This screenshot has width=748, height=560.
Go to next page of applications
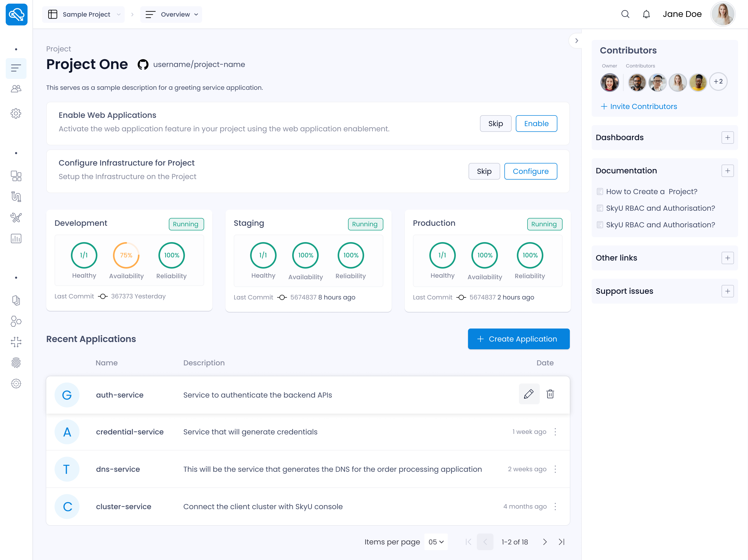pos(544,542)
